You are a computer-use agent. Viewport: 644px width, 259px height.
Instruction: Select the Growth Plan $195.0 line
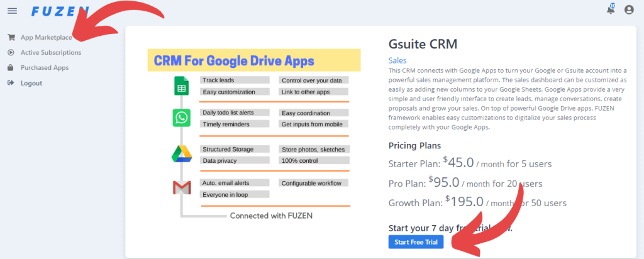click(477, 202)
